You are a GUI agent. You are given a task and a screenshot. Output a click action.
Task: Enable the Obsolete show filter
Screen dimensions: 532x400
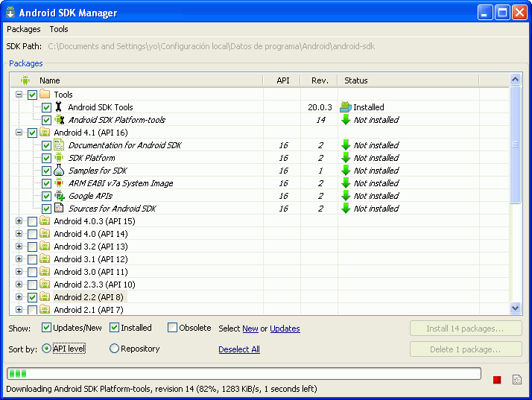(x=172, y=328)
